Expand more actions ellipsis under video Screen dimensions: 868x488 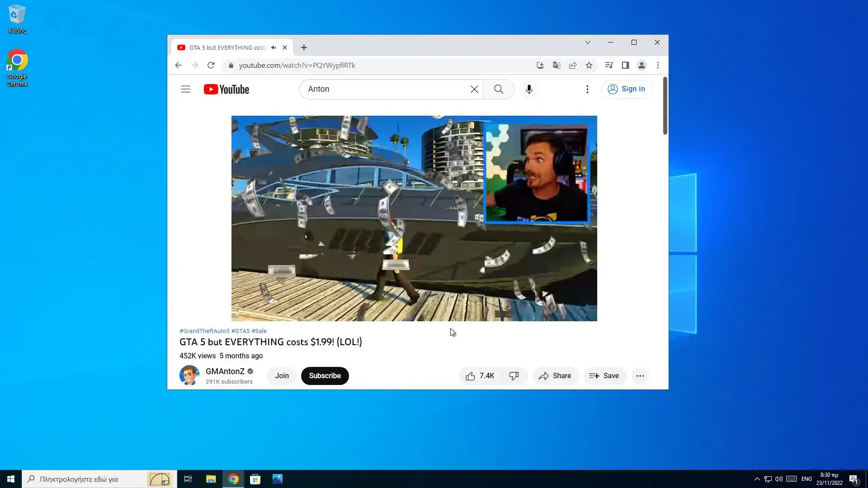pyautogui.click(x=640, y=375)
